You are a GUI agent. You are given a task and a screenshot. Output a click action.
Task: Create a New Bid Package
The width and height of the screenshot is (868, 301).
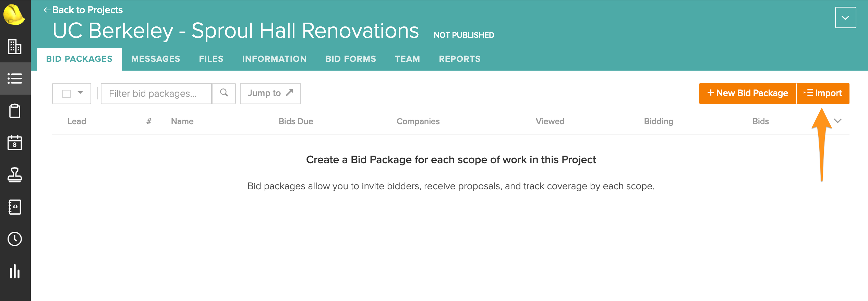pyautogui.click(x=748, y=93)
